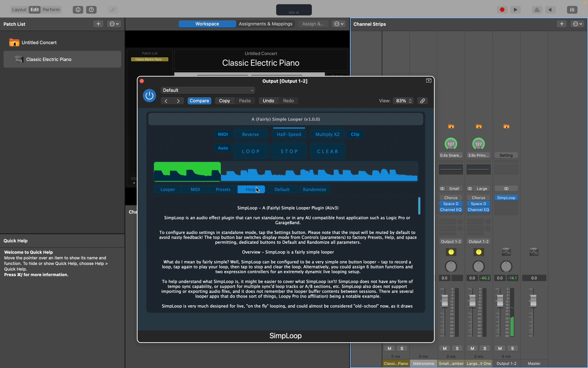Mute the Output 1-2 channel strip
Viewport: 588px width, 368px height.
point(500,348)
